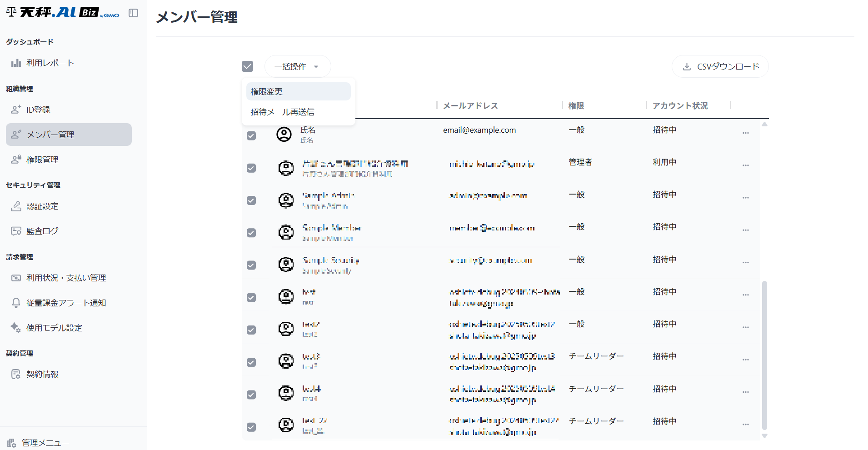Uncheck the checkbox for the 管理者 row
The height and width of the screenshot is (450, 868).
pos(251,168)
